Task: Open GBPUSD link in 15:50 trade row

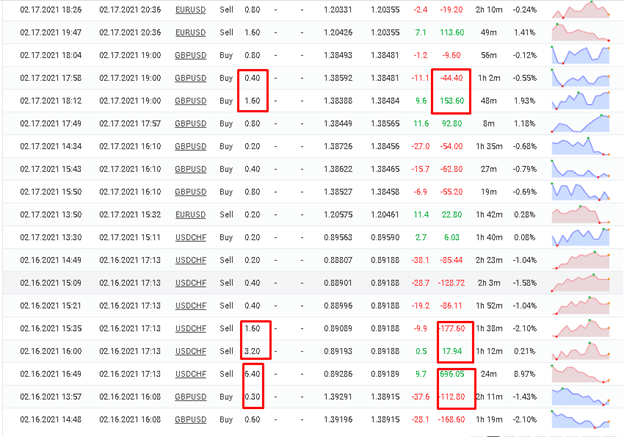Action: click(x=190, y=192)
